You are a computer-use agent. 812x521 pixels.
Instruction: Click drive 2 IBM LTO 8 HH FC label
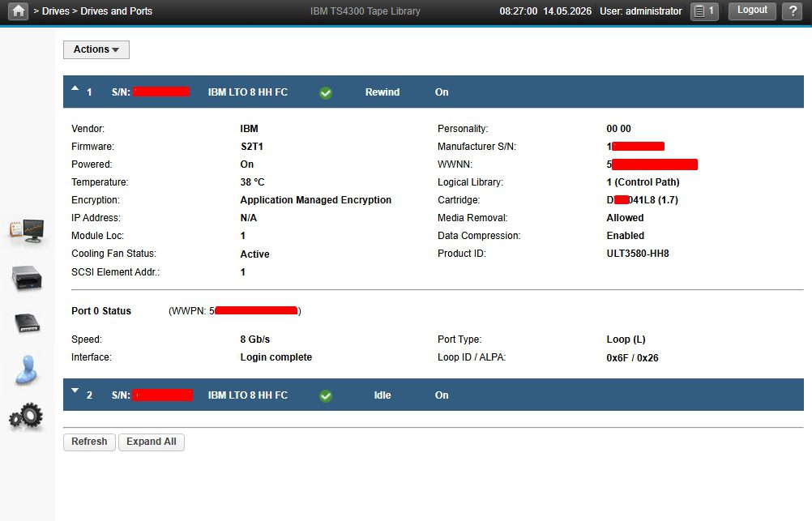click(247, 395)
